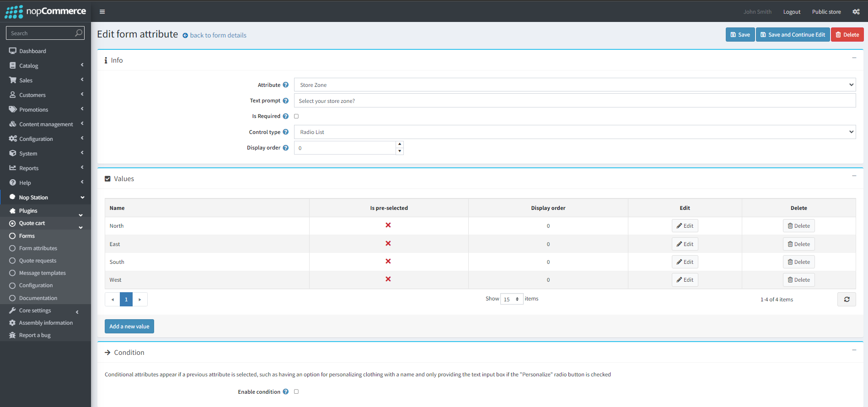The width and height of the screenshot is (868, 407).
Task: Toggle the hamburger sidebar menu icon
Action: coord(102,12)
